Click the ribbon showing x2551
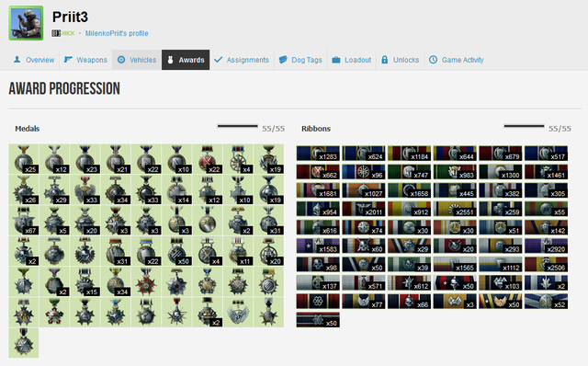Viewport: 588px width, 366px height. point(455,209)
